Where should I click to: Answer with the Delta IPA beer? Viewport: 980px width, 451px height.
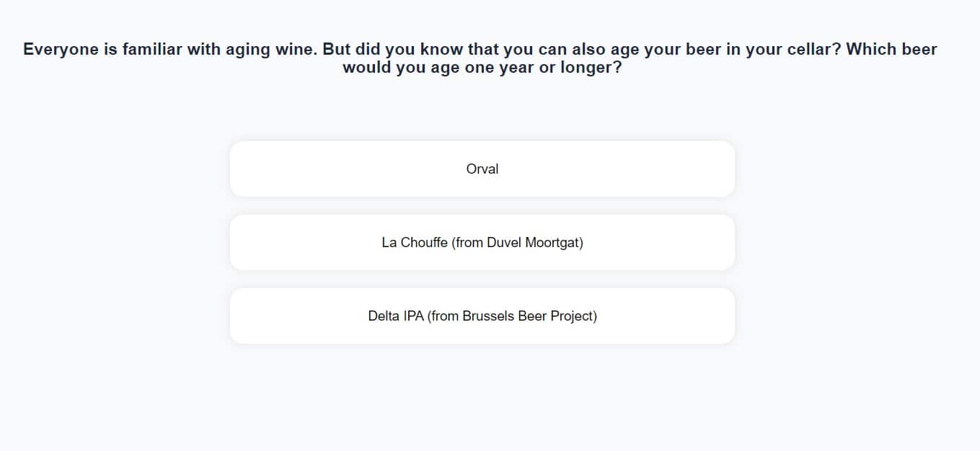[x=482, y=316]
